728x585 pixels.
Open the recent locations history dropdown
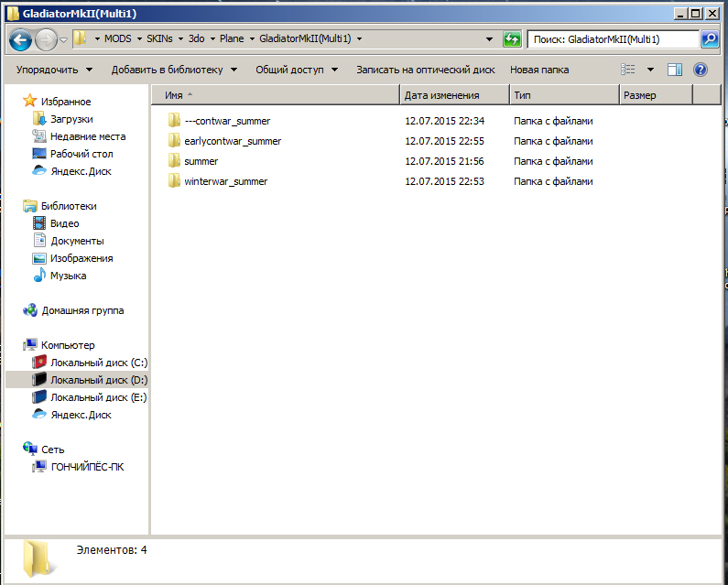(64, 40)
